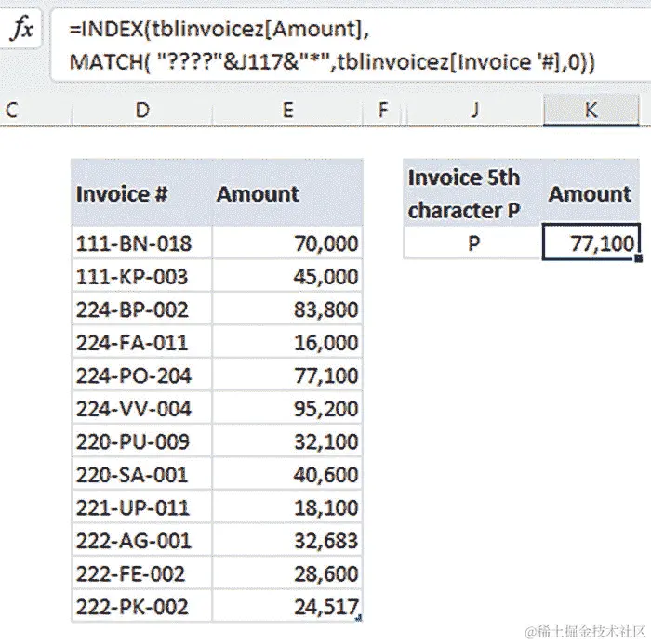651x644 pixels.
Task: Click the fill handle of selected cell K
Action: 639,258
